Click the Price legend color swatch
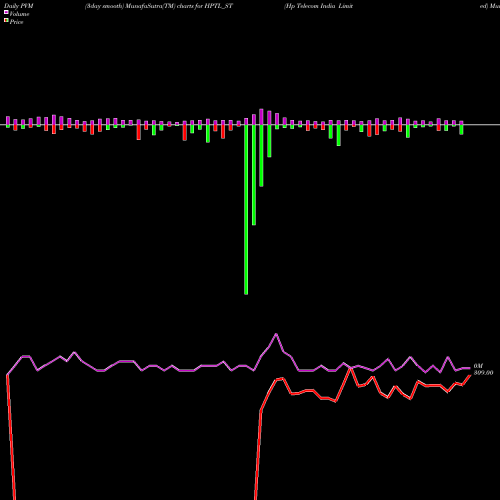 point(6,21)
